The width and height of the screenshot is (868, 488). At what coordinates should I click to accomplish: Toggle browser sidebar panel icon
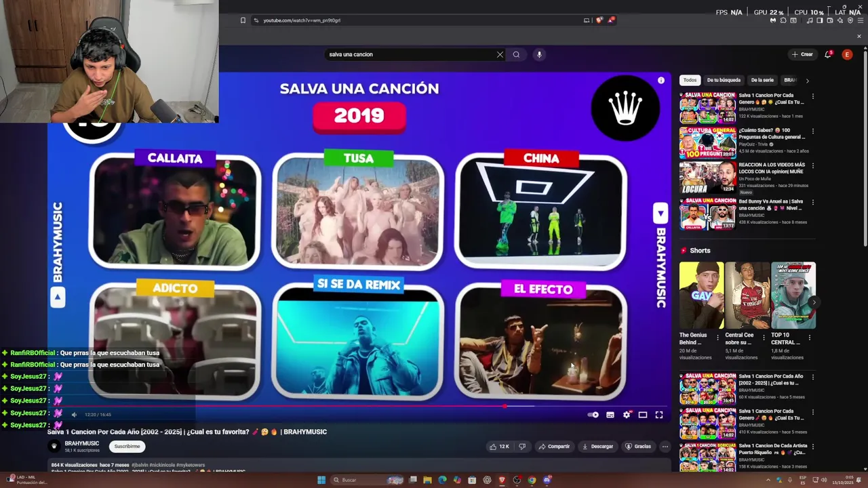point(820,20)
